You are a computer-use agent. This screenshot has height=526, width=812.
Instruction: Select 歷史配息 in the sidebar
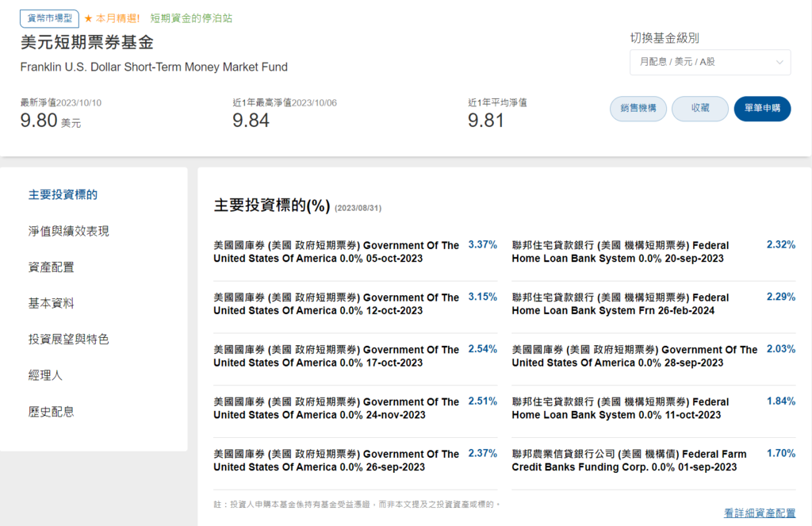[x=52, y=412]
